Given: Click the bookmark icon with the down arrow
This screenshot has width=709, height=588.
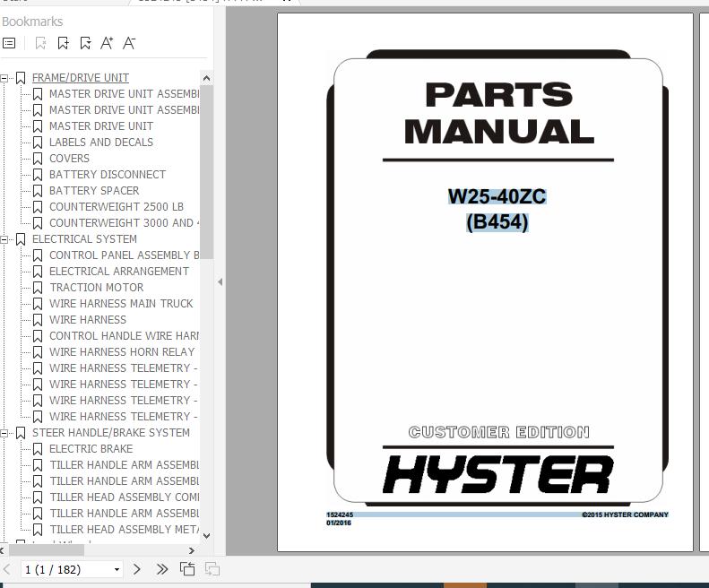Looking at the screenshot, I should 85,43.
